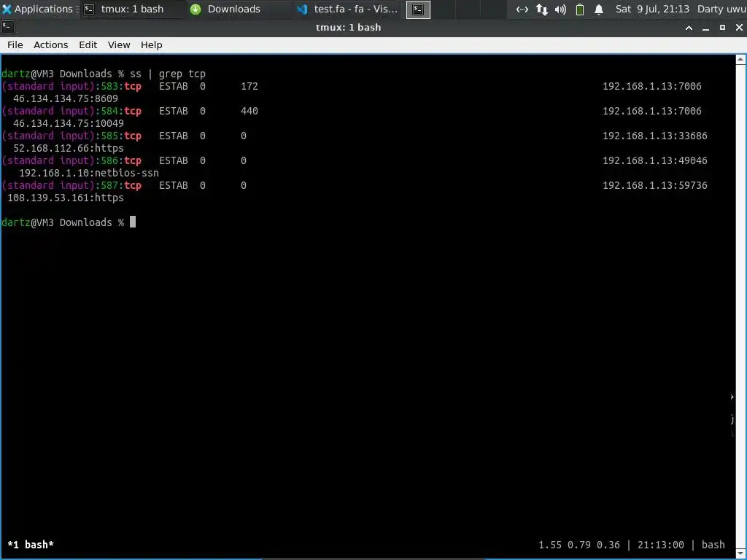
Task: Switch to the tmux: 1 bash taskbar window
Action: [132, 9]
